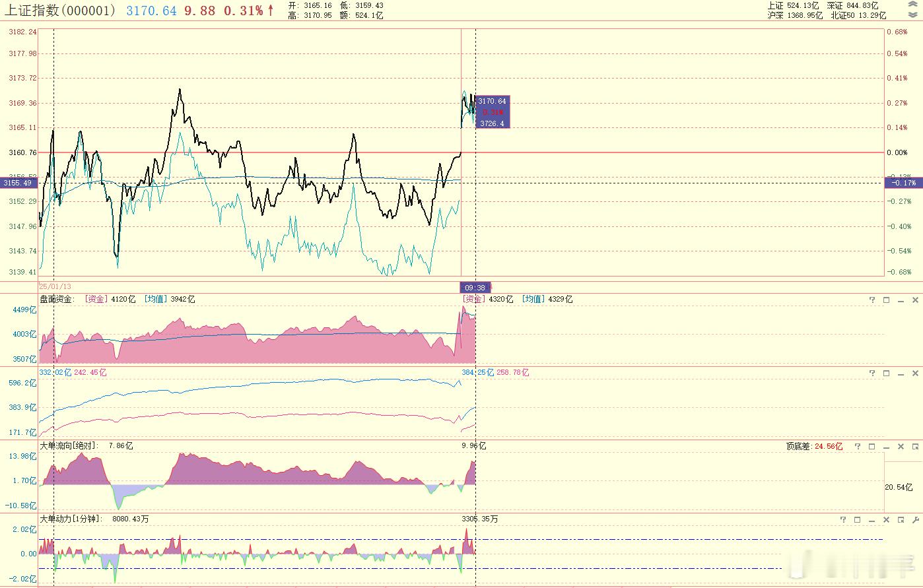Pop out the 大单动力 panel to a window

click(901, 520)
